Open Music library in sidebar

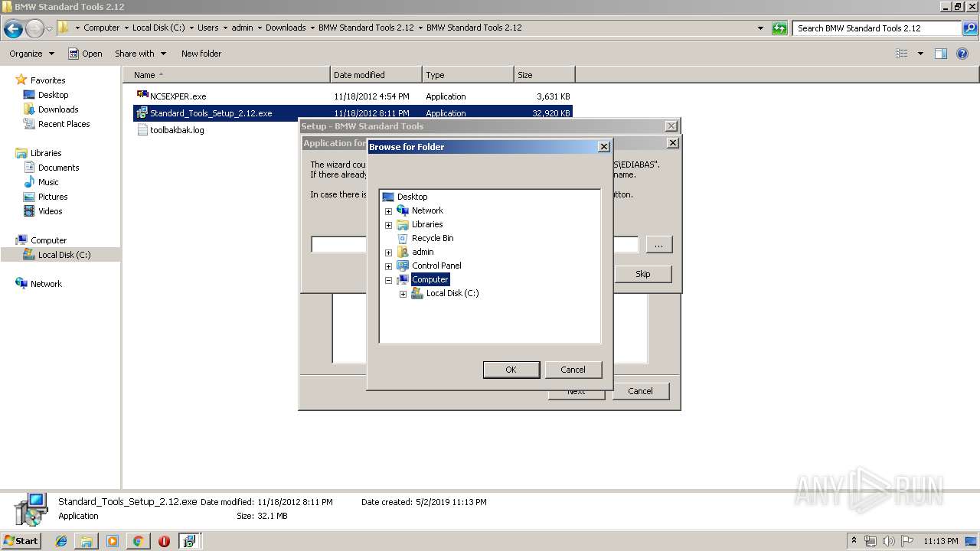tap(48, 182)
